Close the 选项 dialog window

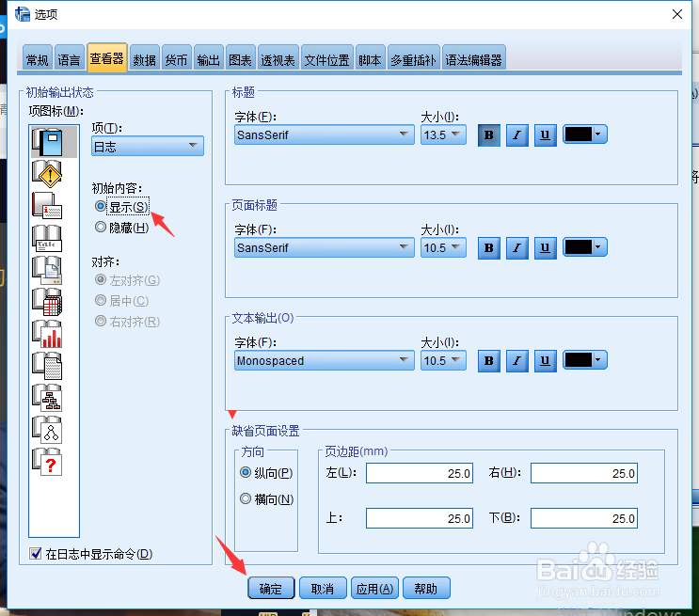point(677,14)
